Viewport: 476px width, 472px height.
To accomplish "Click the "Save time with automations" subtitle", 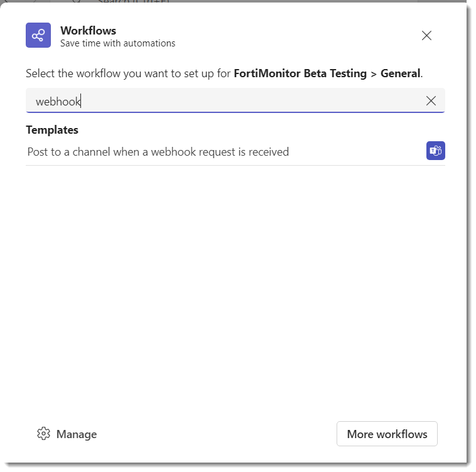I will click(x=117, y=44).
